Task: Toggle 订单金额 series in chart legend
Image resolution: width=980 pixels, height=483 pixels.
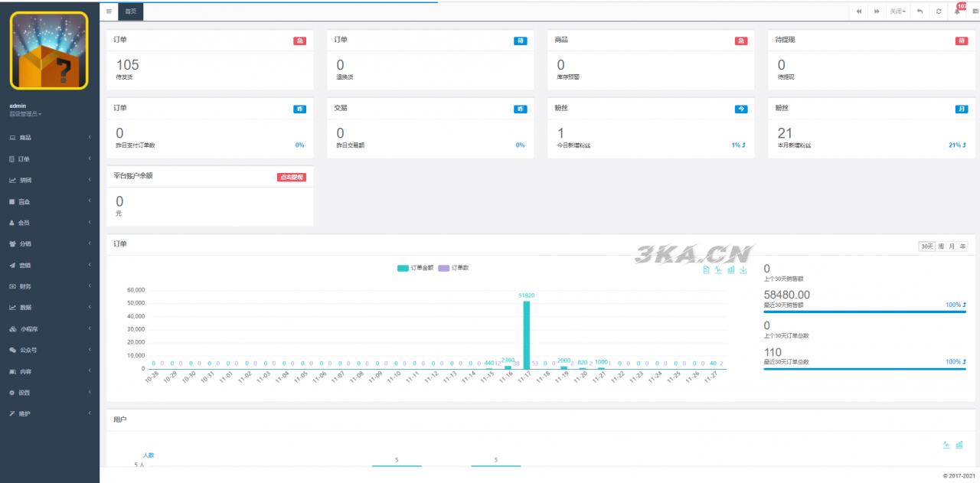Action: pos(416,268)
